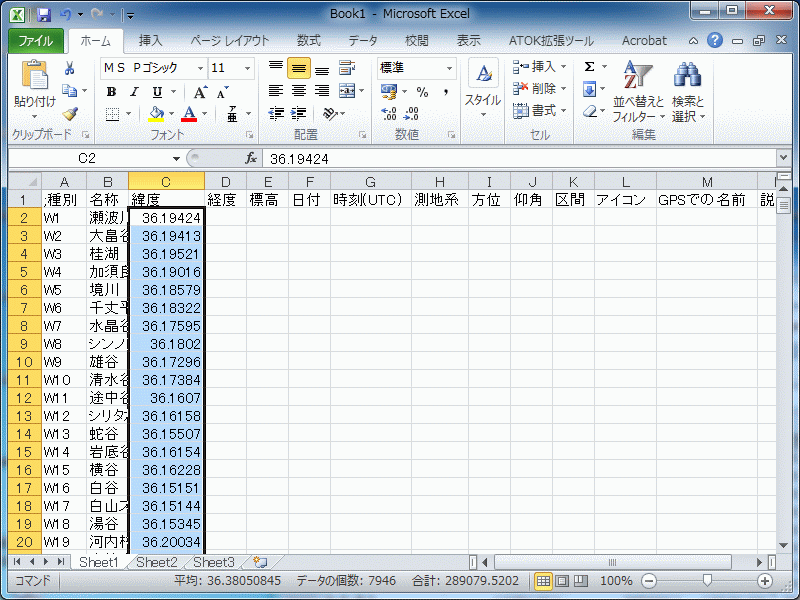Click the ファイル button

(x=36, y=41)
